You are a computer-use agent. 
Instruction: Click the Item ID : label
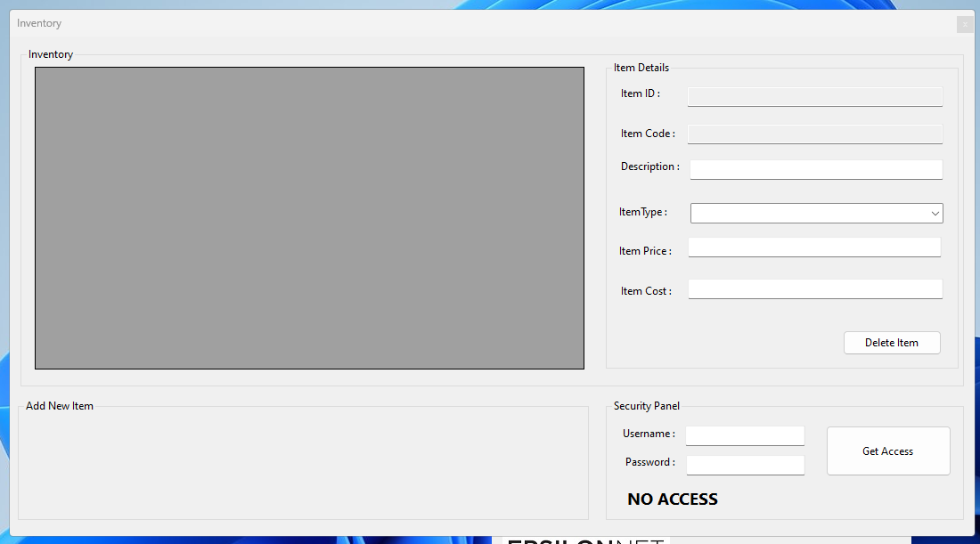pyautogui.click(x=640, y=93)
